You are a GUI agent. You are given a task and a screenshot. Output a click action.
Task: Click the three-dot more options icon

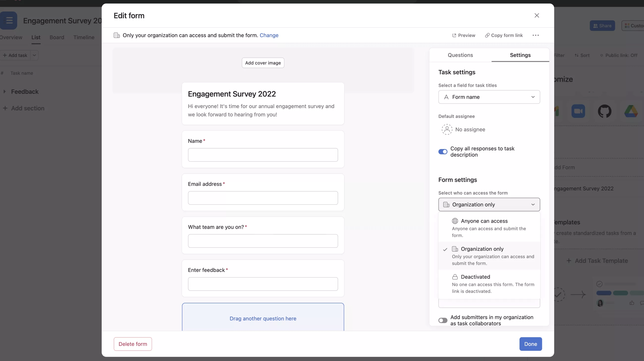tap(536, 35)
